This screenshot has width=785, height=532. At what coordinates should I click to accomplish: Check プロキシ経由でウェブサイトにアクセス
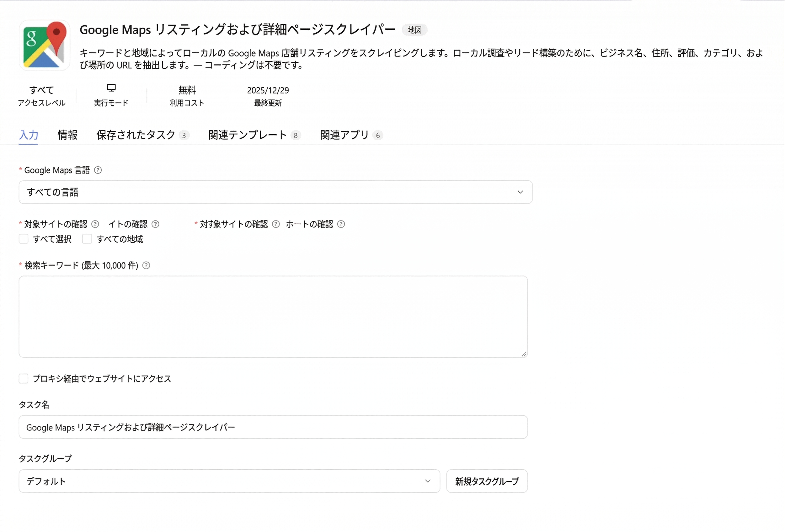coord(23,379)
